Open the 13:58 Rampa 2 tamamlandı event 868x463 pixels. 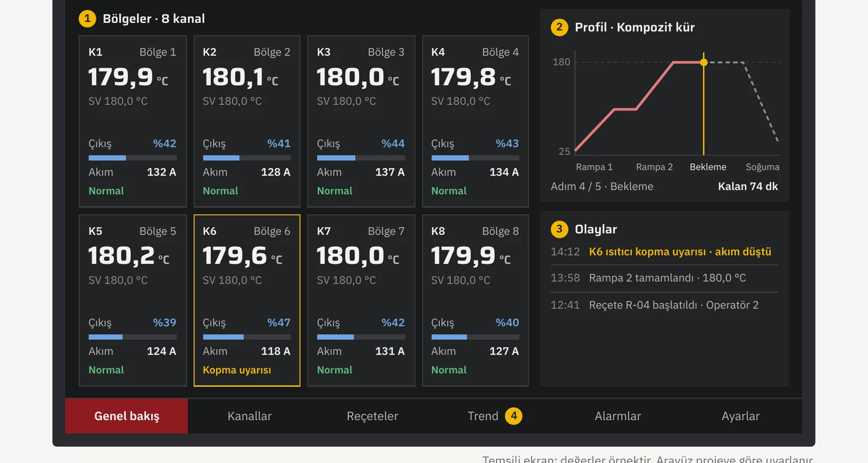[x=665, y=278]
